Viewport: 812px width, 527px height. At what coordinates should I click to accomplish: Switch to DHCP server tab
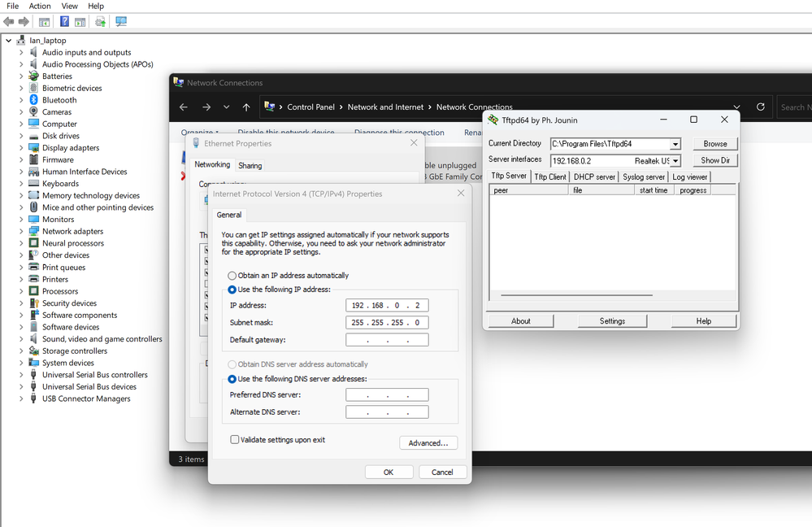click(594, 176)
